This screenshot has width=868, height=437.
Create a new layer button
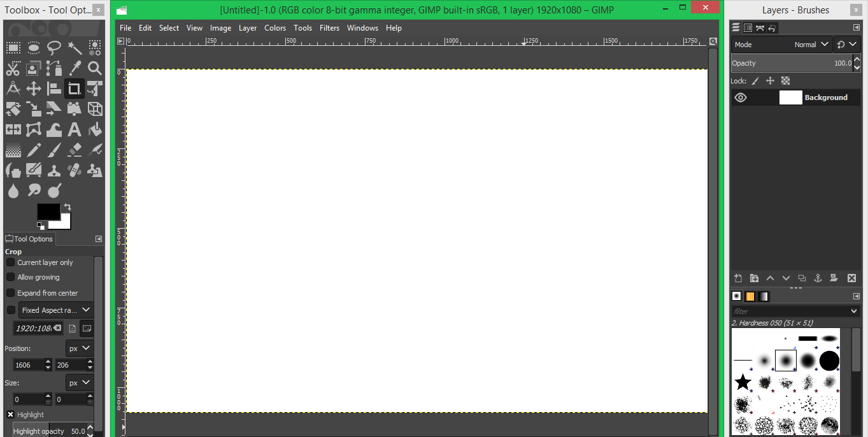[x=738, y=278]
